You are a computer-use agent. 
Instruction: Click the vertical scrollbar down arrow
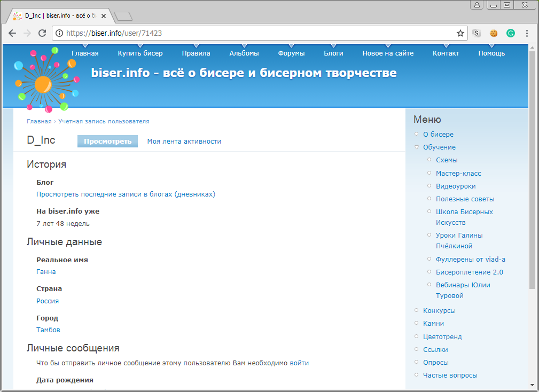[x=532, y=385]
